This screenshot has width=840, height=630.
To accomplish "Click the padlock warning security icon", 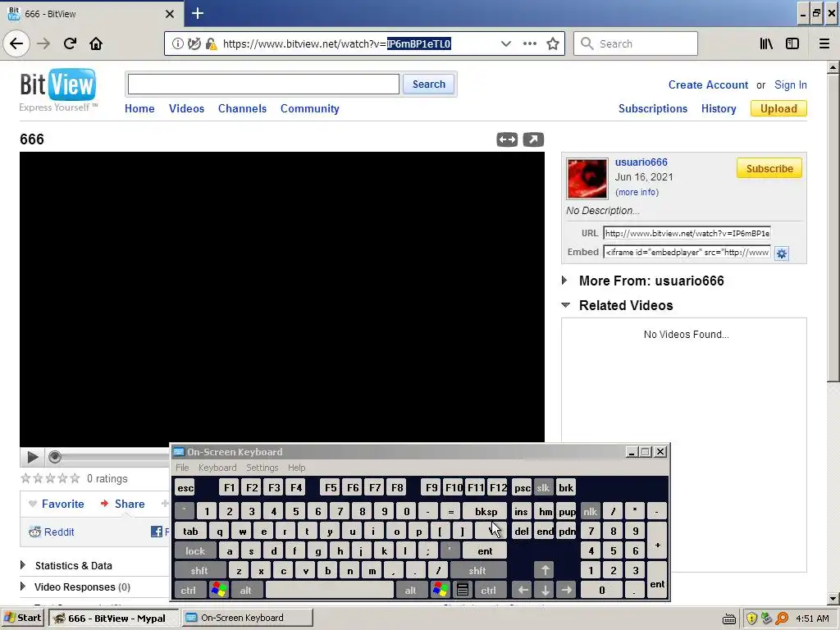I will [x=211, y=44].
